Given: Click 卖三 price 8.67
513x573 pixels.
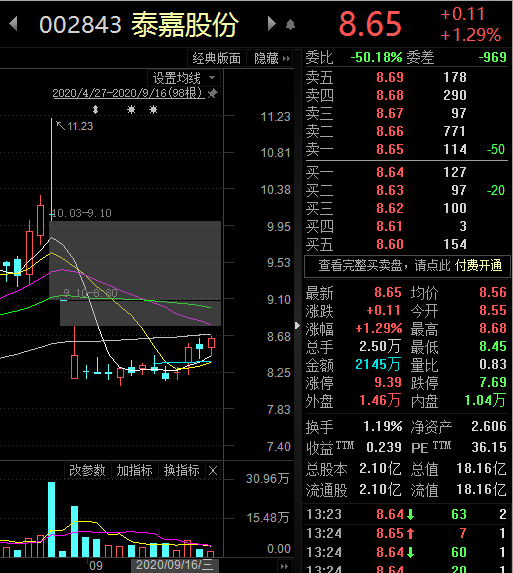Looking at the screenshot, I should [x=390, y=113].
